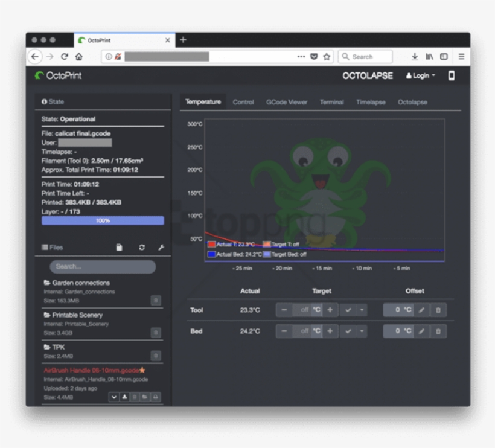The image size is (495, 448).
Task: Open browser downloads arrow icon
Action: [415, 57]
